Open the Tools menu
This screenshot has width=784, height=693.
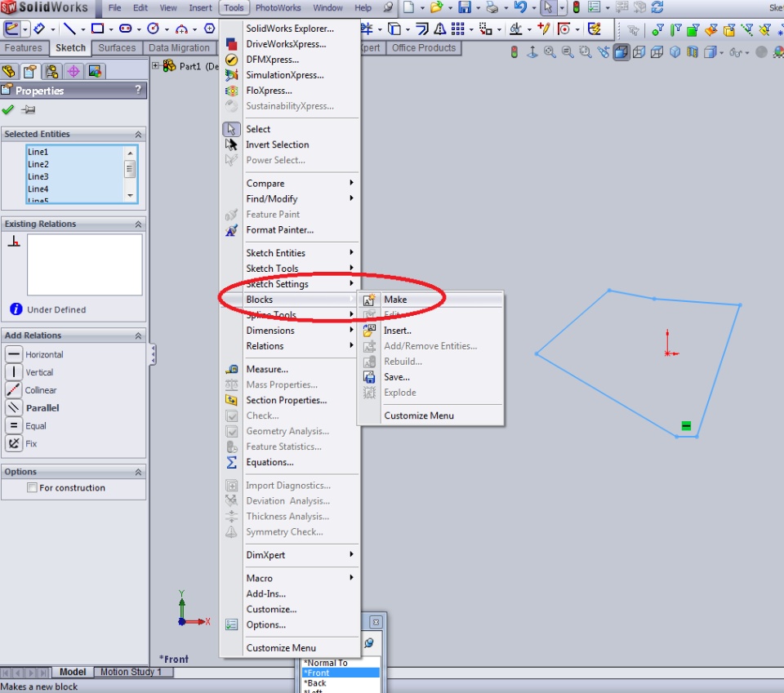(234, 7)
